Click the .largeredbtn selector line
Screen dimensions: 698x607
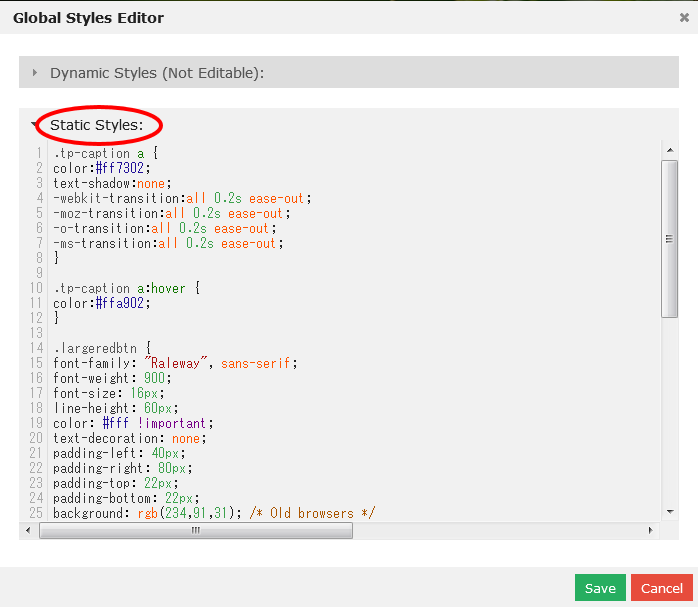click(x=101, y=349)
